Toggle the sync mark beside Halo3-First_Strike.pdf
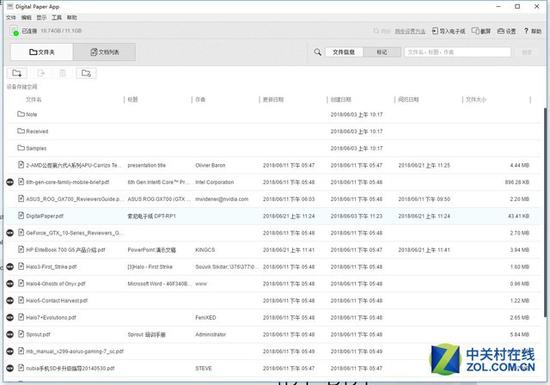This screenshot has height=385, width=550. [x=10, y=266]
